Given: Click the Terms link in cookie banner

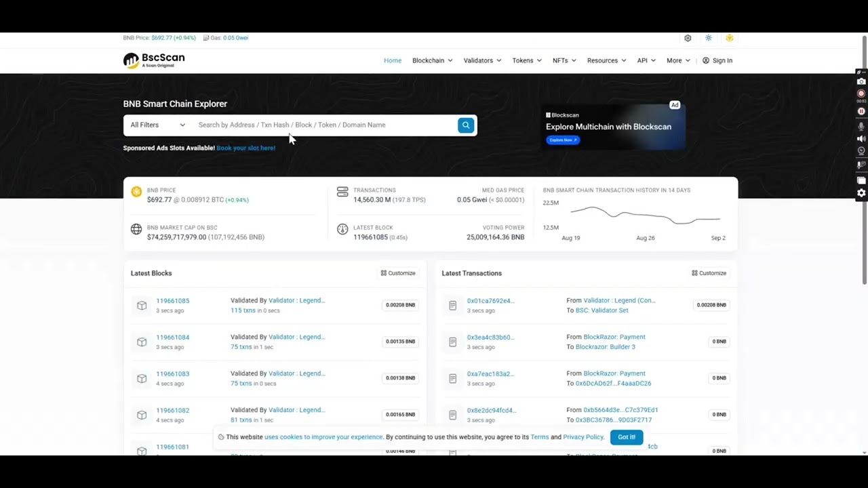Looking at the screenshot, I should 540,437.
